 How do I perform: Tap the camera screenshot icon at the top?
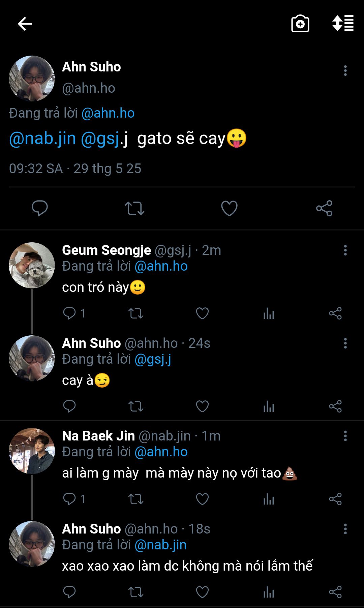[x=300, y=24]
